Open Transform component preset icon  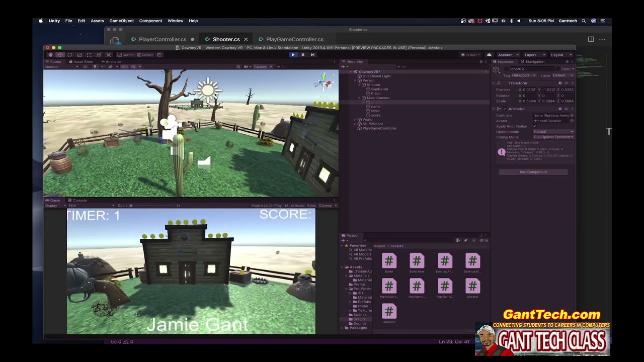pos(566,83)
